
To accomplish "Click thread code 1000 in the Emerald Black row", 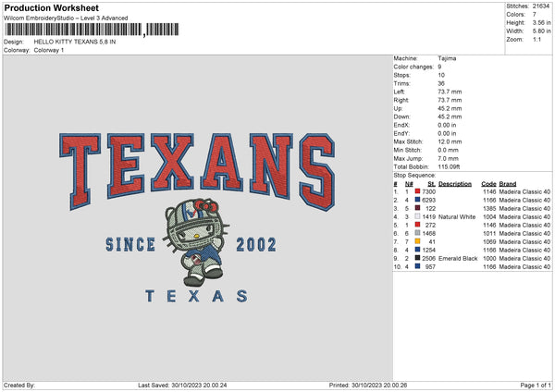I will pos(489,258).
